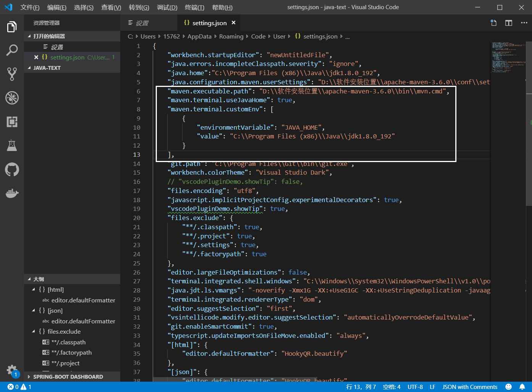This screenshot has height=392, width=532.
Task: Open the 帮助(H) menu
Action: pyautogui.click(x=222, y=7)
